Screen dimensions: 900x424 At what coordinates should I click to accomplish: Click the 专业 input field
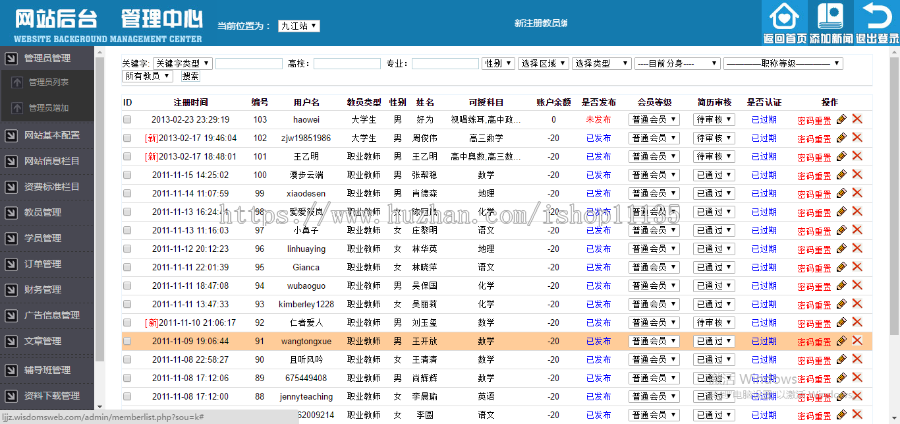[x=445, y=63]
